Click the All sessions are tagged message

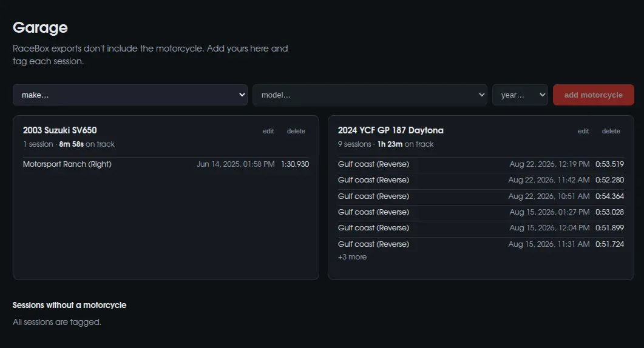pyautogui.click(x=56, y=322)
